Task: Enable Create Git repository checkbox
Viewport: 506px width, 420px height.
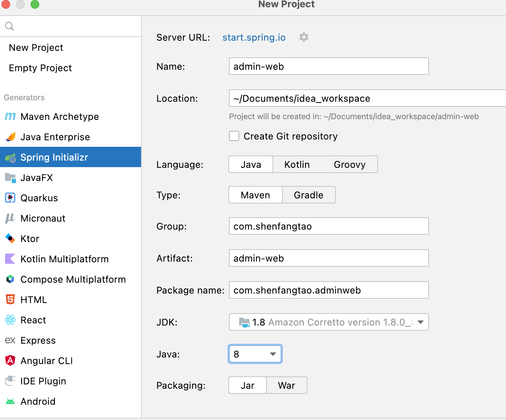Action: click(x=234, y=136)
